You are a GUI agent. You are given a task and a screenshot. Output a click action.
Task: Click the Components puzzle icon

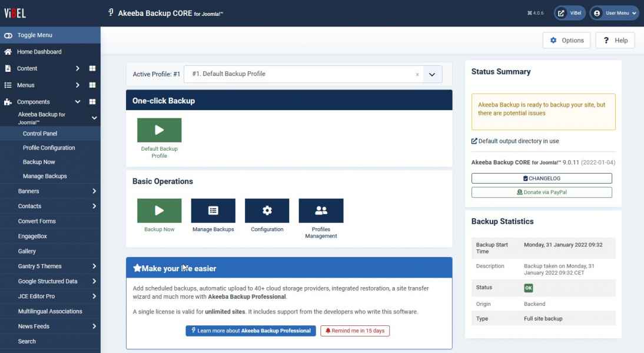pos(8,102)
